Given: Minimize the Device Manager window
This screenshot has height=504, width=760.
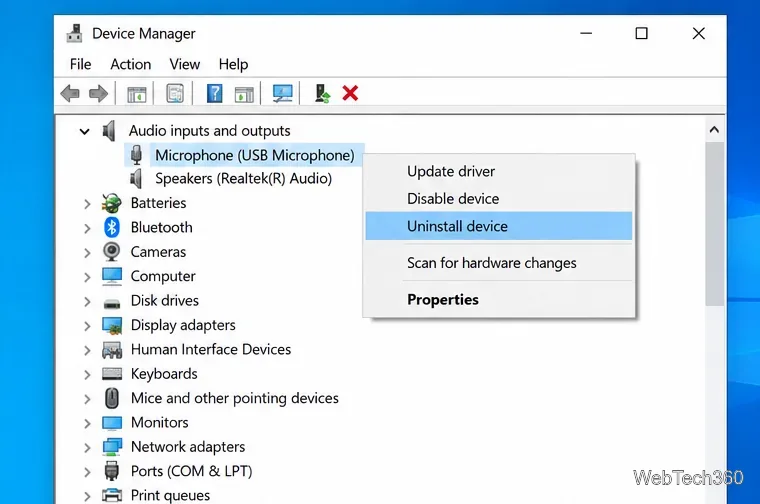Looking at the screenshot, I should 586,33.
